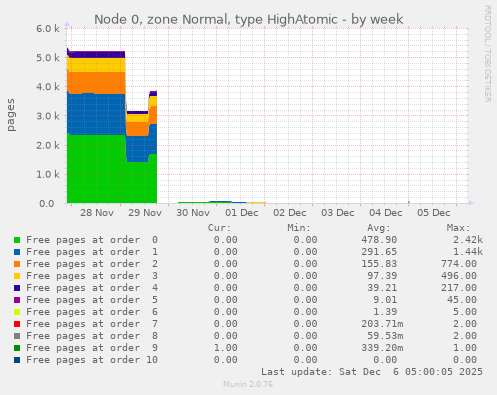Click order 9 average value 339.20m
The height and width of the screenshot is (395, 497).
(382, 348)
